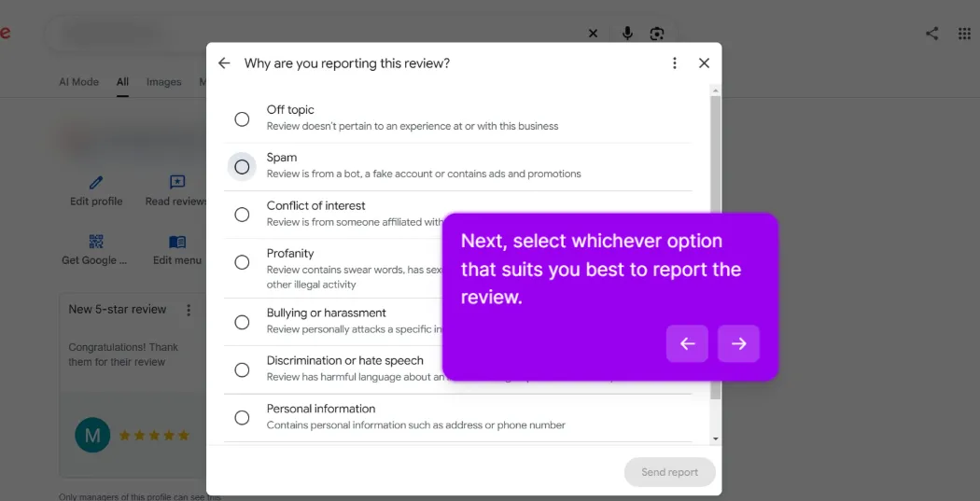Image resolution: width=980 pixels, height=501 pixels.
Task: Click 'New 5-star review' card title
Action: tap(118, 309)
